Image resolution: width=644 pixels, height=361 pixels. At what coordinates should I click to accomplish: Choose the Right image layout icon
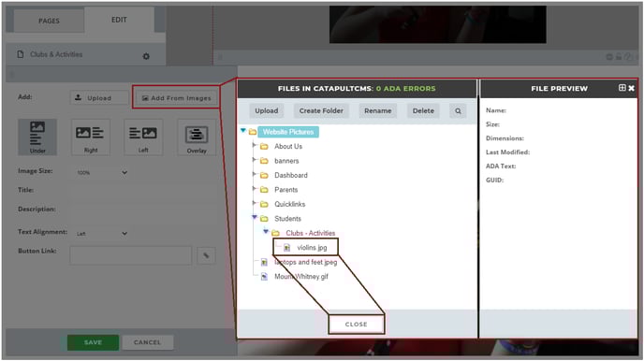pos(91,137)
